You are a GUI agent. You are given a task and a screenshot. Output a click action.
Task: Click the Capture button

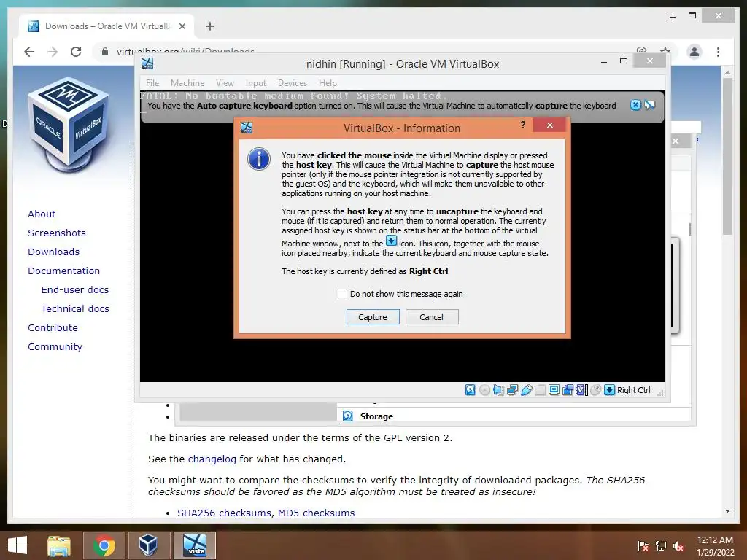(x=373, y=317)
